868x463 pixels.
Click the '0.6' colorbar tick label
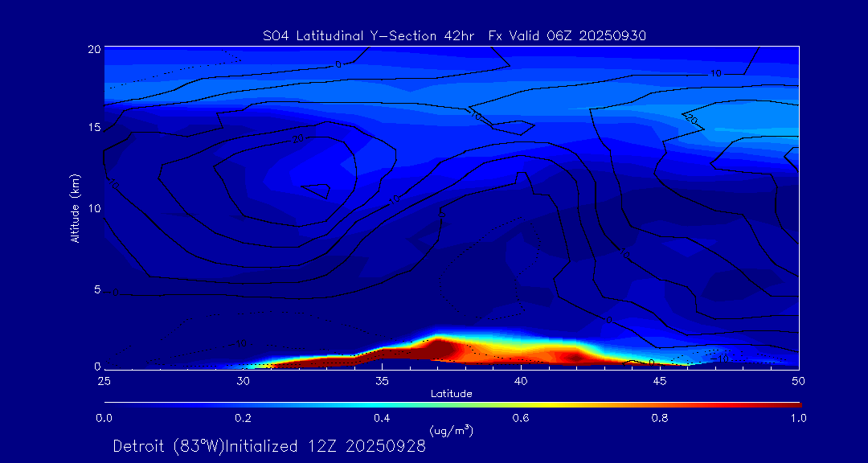pos(521,418)
